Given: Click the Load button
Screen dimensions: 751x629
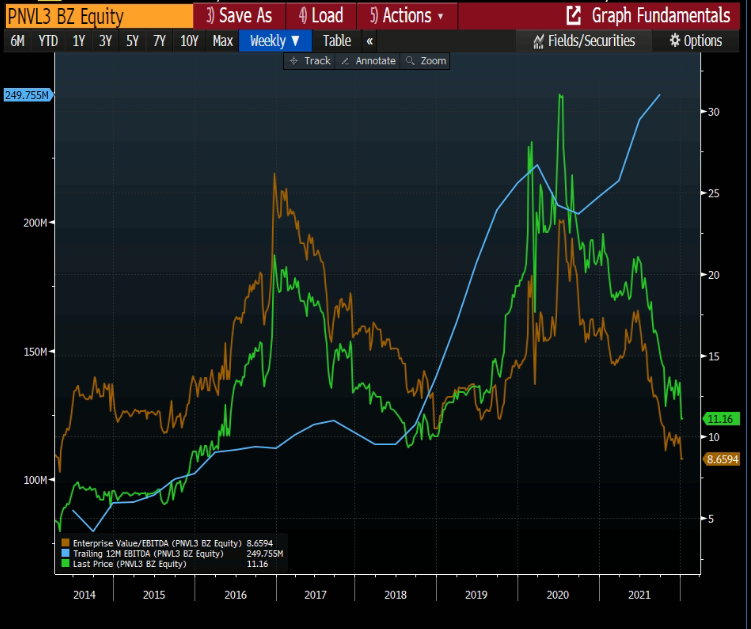Looking at the screenshot, I should pyautogui.click(x=321, y=16).
